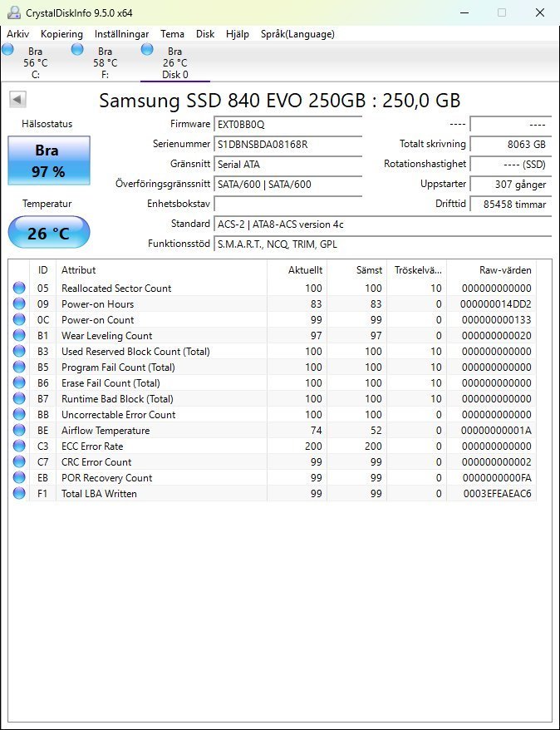This screenshot has width=560, height=730.
Task: Open the Disk menu
Action: [205, 34]
